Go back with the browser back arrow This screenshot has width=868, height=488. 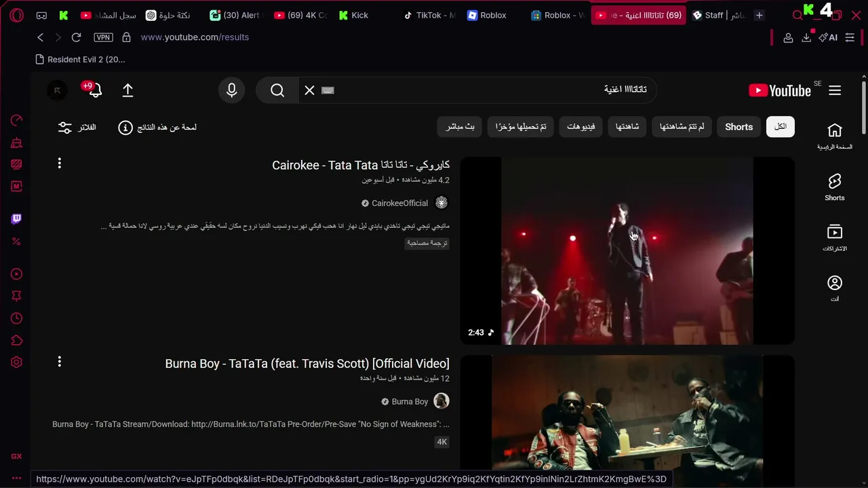pos(41,37)
